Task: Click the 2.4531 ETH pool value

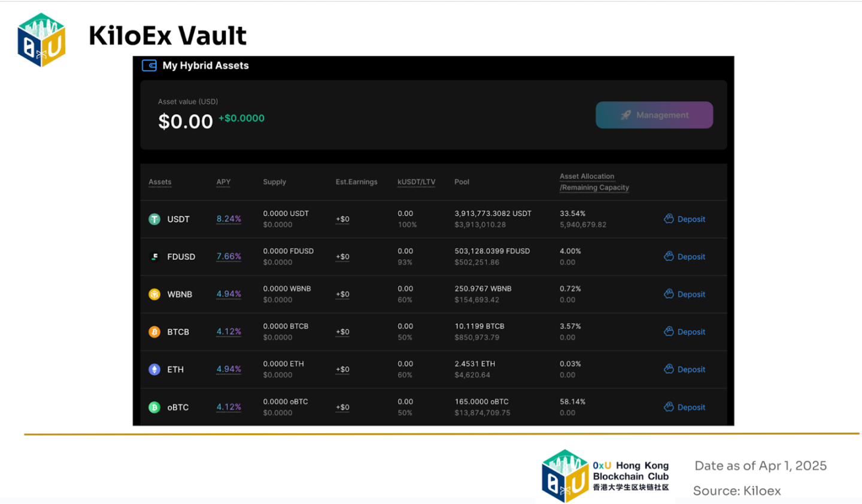Action: click(475, 364)
